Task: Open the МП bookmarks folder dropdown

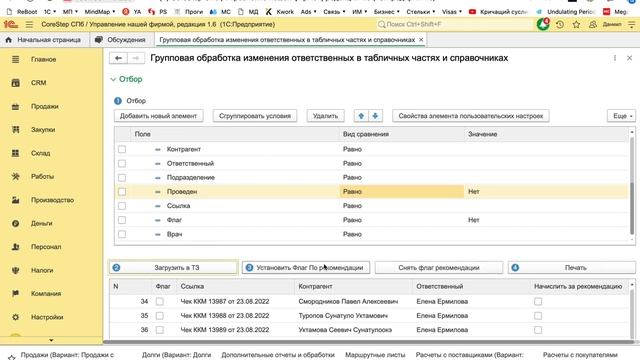Action: (70, 12)
